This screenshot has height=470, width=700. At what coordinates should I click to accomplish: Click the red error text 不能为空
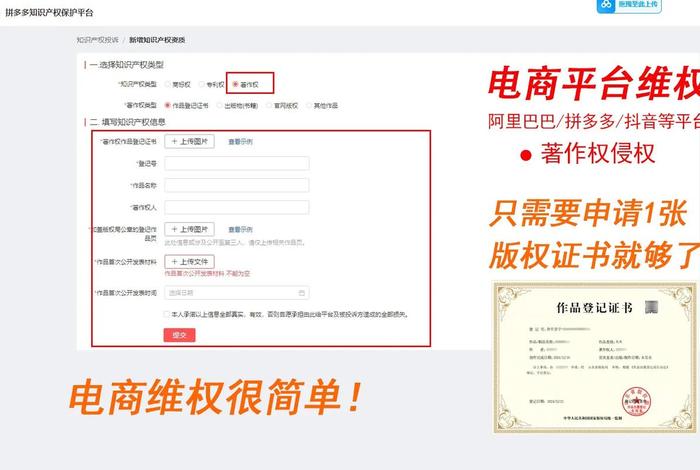[207, 274]
